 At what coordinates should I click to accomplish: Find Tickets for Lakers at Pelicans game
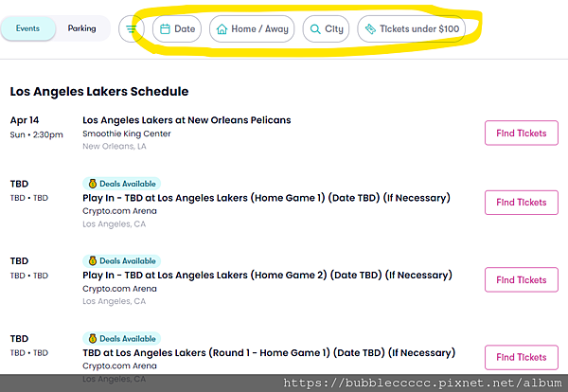click(x=522, y=133)
